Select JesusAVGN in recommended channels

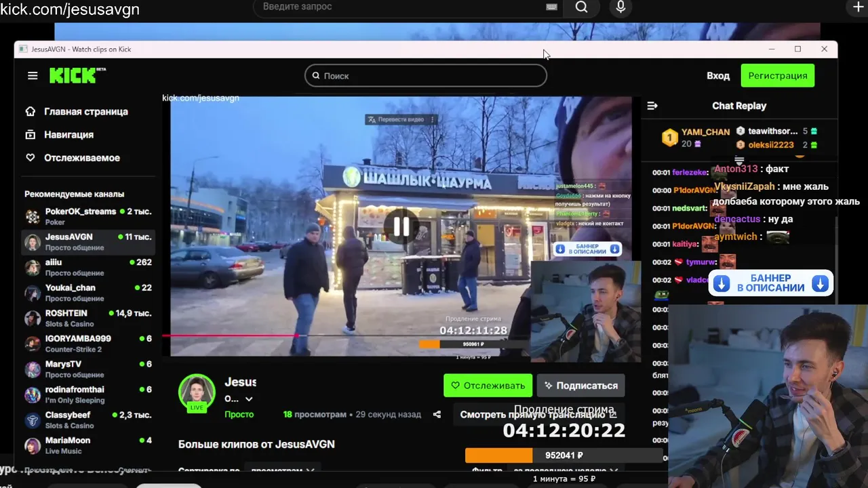click(88, 242)
